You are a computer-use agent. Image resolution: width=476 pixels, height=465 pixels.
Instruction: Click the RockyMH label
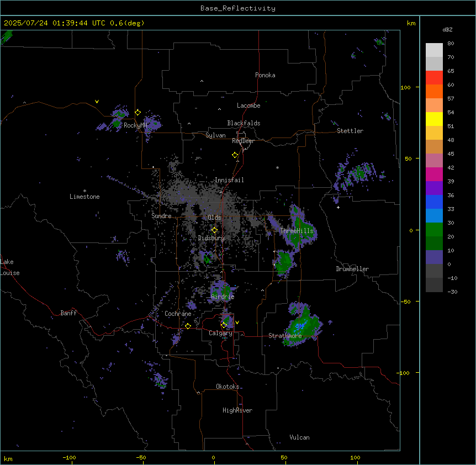135,125
